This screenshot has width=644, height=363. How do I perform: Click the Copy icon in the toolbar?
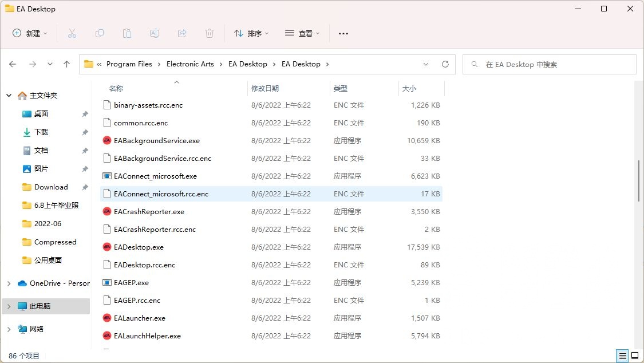pos(100,33)
